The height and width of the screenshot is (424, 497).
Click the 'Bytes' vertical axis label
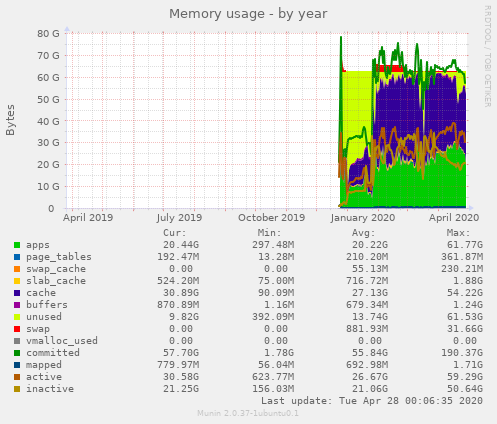[x=10, y=120]
